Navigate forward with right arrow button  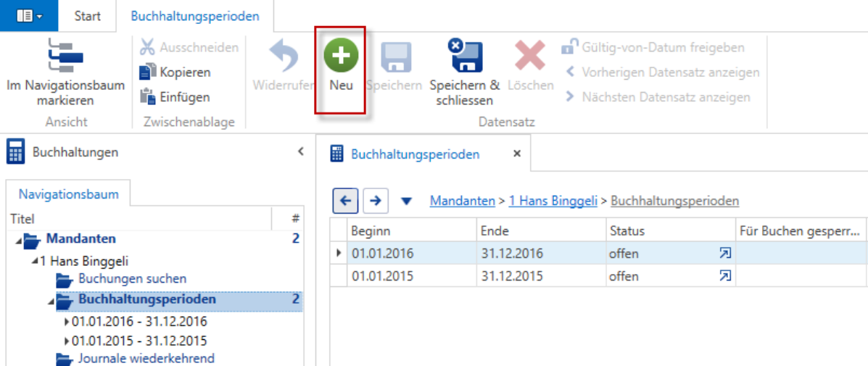(375, 201)
